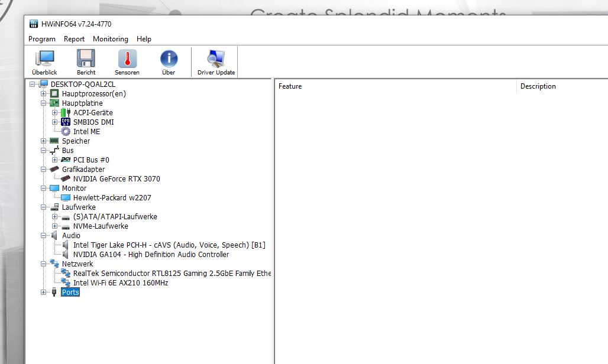Select the (S)ATA/ATAPI-Laufwerke tree item
608x364 pixels.
point(115,216)
